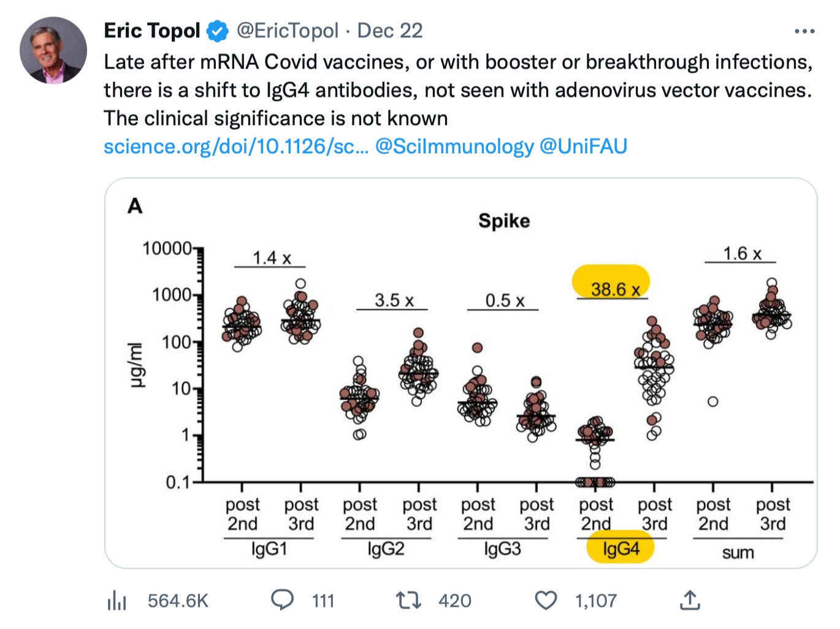Click the Eric Topol display name
Image resolution: width=840 pixels, height=629 pixels.
pos(151,31)
